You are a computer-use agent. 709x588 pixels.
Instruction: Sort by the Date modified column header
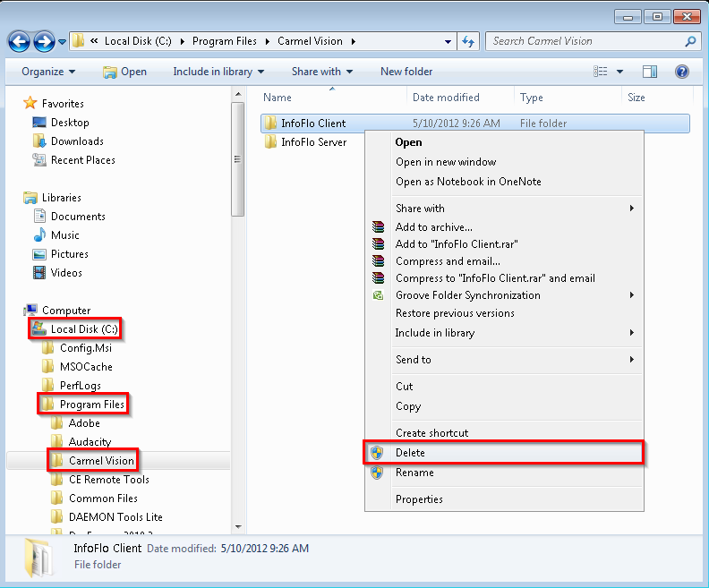click(446, 98)
